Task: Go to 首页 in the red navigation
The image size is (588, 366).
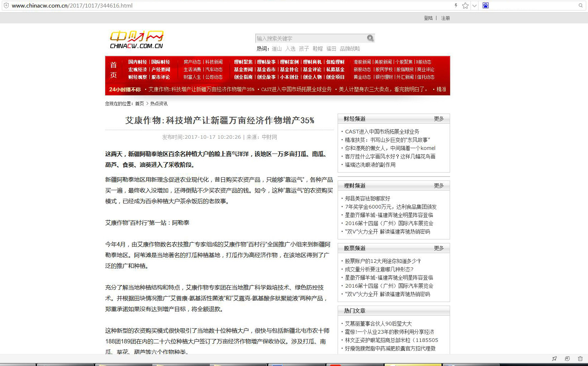Action: (114, 70)
